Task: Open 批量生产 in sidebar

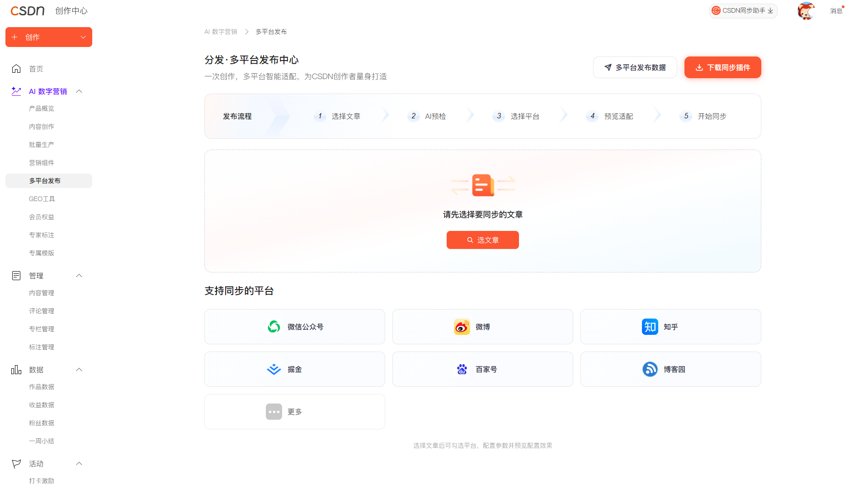Action: pos(42,145)
